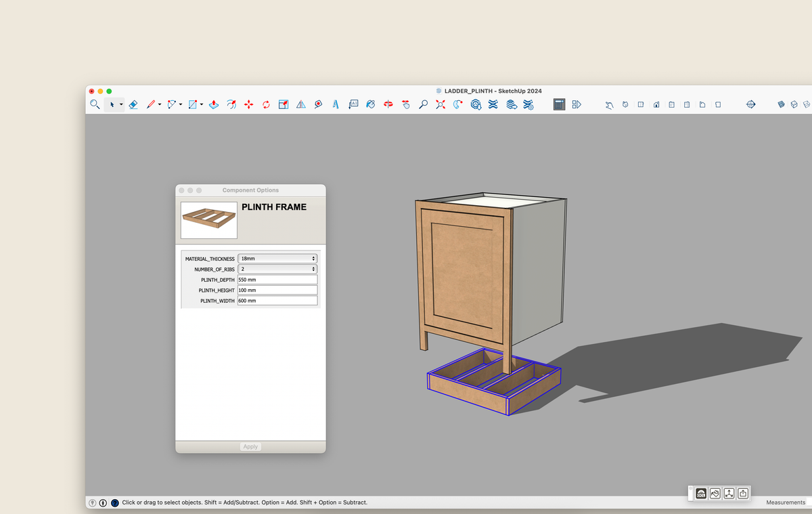Toggle the OCL overlay in the floating palette
The width and height of the screenshot is (812, 514).
[700, 493]
